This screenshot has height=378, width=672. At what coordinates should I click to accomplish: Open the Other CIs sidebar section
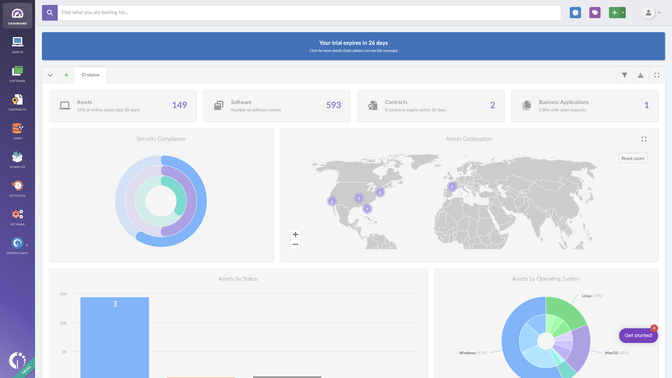coord(17,159)
